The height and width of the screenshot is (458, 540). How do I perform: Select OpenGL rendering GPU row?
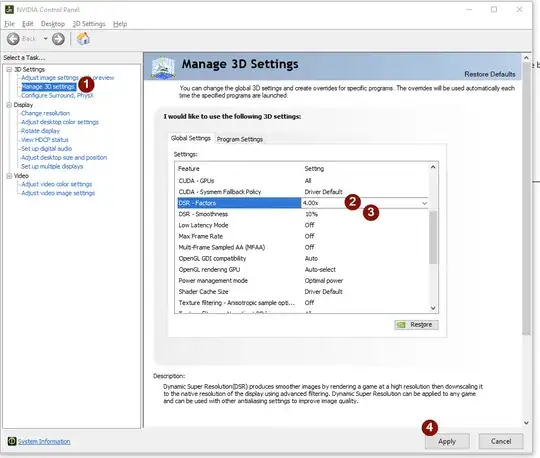tap(302, 269)
